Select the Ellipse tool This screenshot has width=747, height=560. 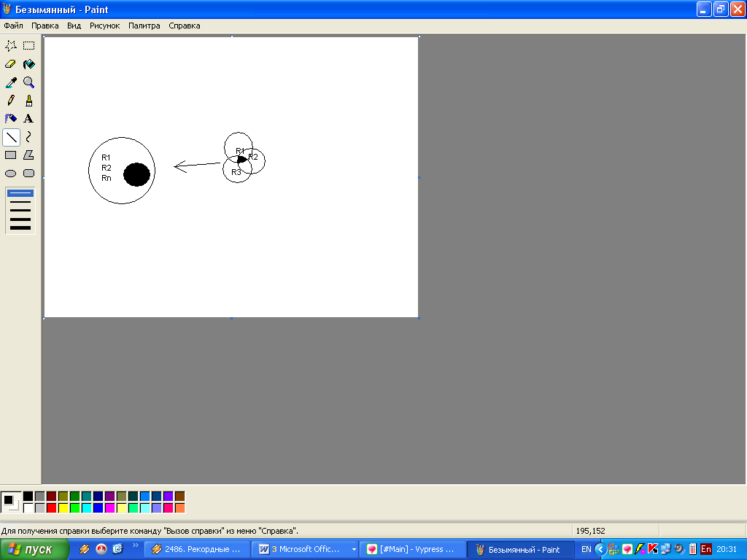point(11,174)
